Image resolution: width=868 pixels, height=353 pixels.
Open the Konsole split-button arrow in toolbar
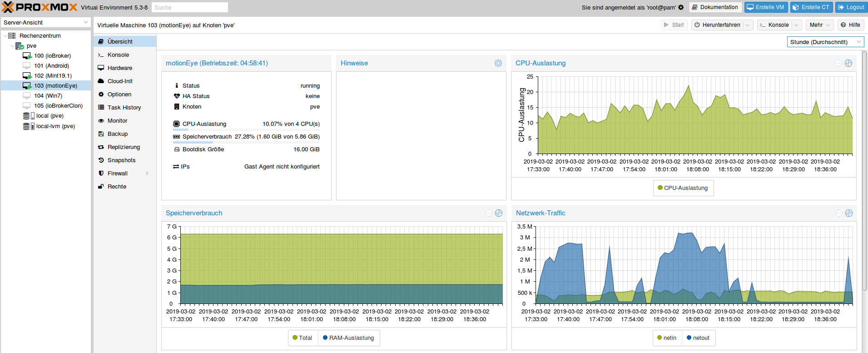796,25
